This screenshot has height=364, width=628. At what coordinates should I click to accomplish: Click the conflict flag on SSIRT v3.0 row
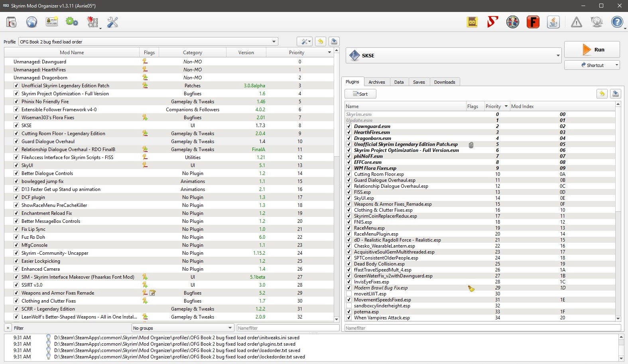(x=145, y=285)
